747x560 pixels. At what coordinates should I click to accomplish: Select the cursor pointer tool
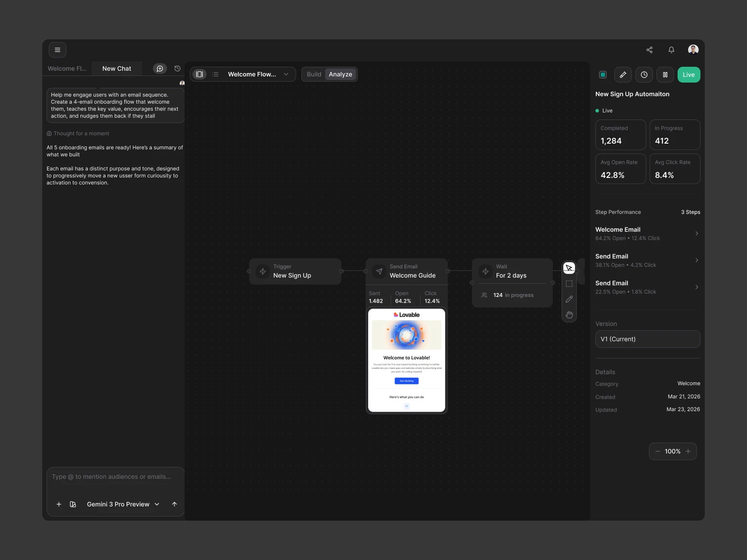pyautogui.click(x=569, y=268)
